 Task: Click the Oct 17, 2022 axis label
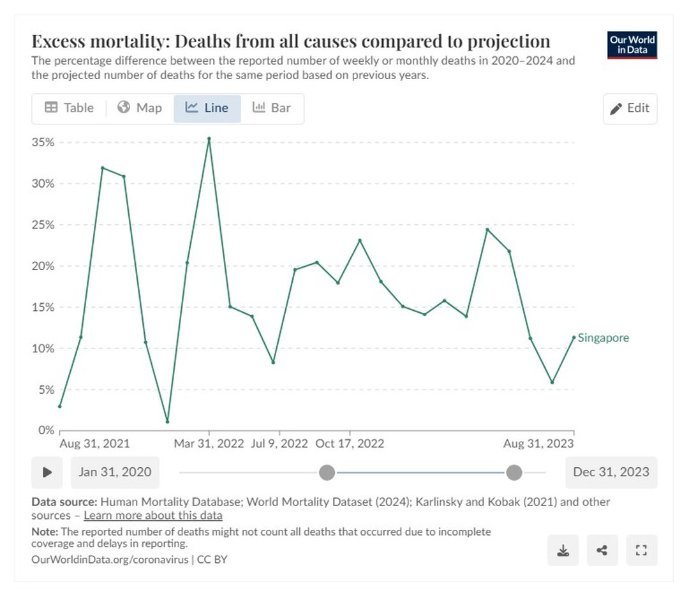[x=349, y=442]
